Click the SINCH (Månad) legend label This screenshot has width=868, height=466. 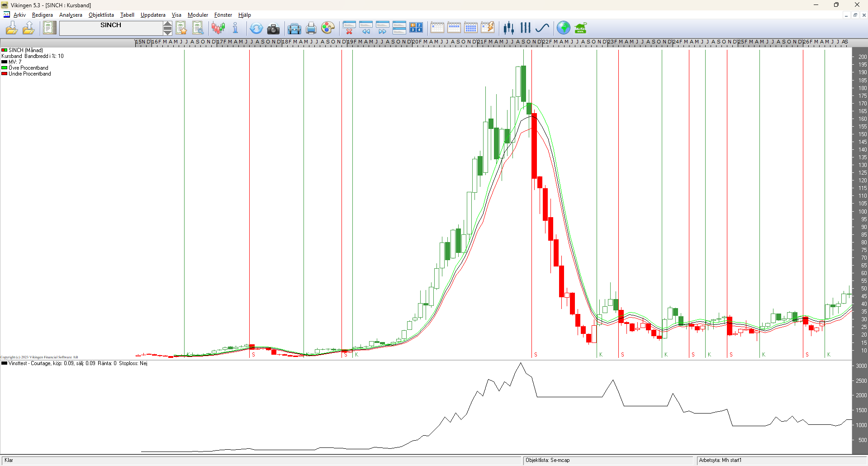pyautogui.click(x=26, y=50)
